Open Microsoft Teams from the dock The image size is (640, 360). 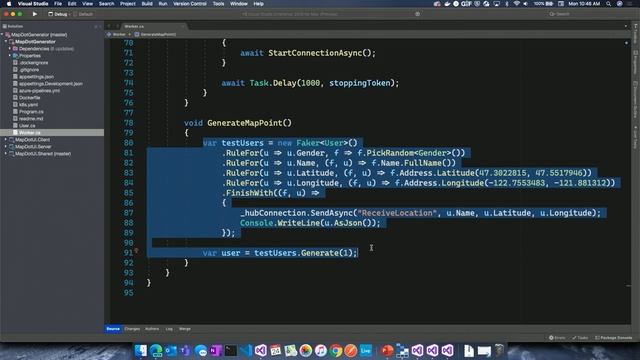click(185, 350)
